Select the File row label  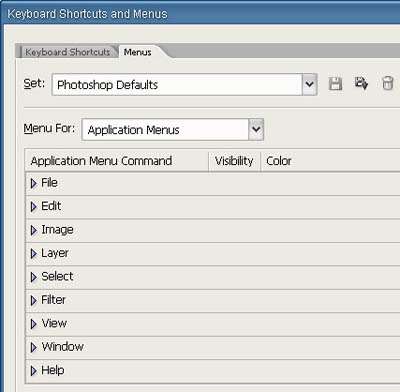(x=49, y=183)
